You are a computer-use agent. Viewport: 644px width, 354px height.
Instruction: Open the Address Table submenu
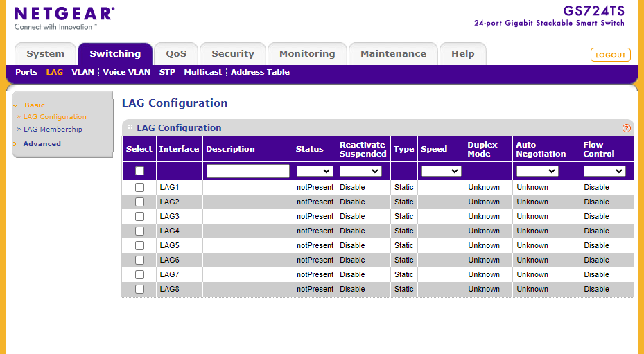(x=260, y=72)
